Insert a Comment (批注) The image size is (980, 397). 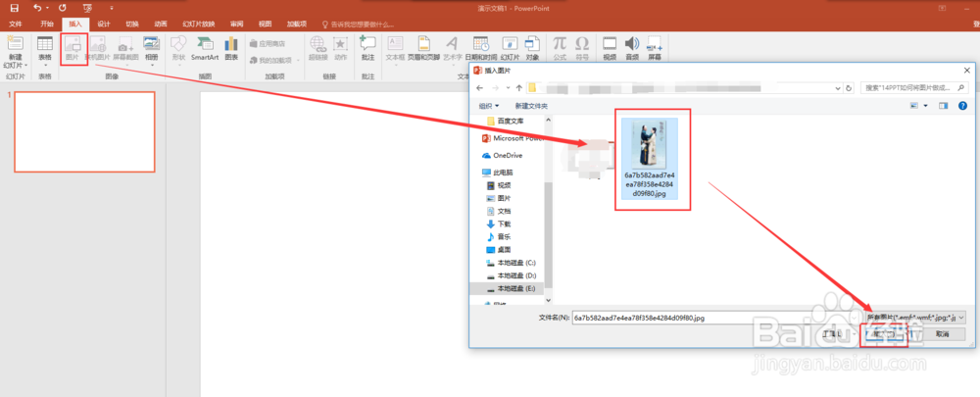pyautogui.click(x=367, y=49)
